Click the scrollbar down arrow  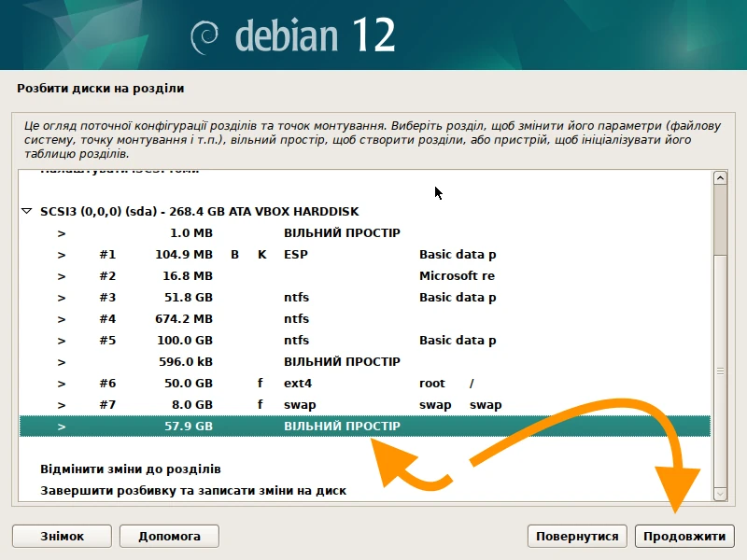[x=720, y=495]
